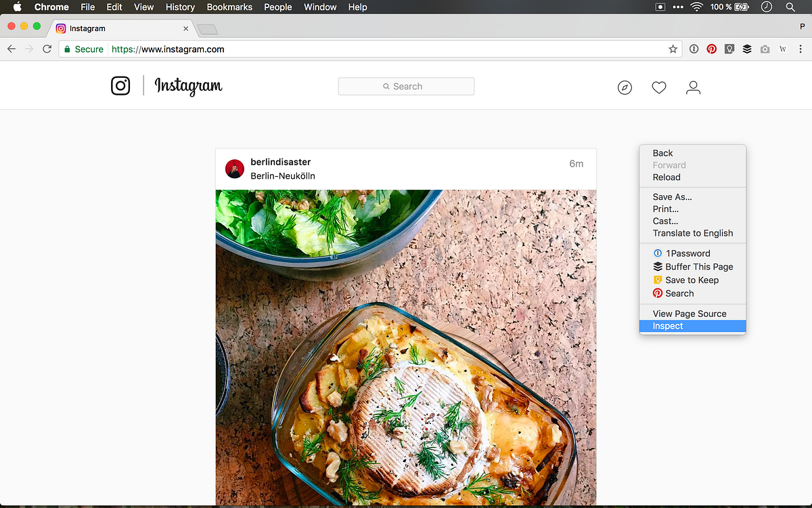This screenshot has height=508, width=812.
Task: Click the clock icon in menu bar
Action: pos(767,7)
